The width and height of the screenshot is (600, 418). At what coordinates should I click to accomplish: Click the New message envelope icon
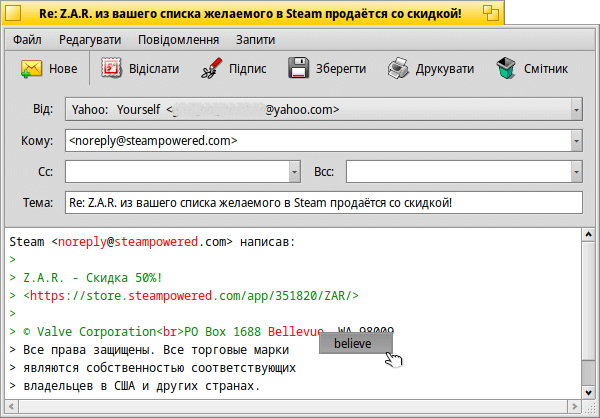pyautogui.click(x=31, y=69)
